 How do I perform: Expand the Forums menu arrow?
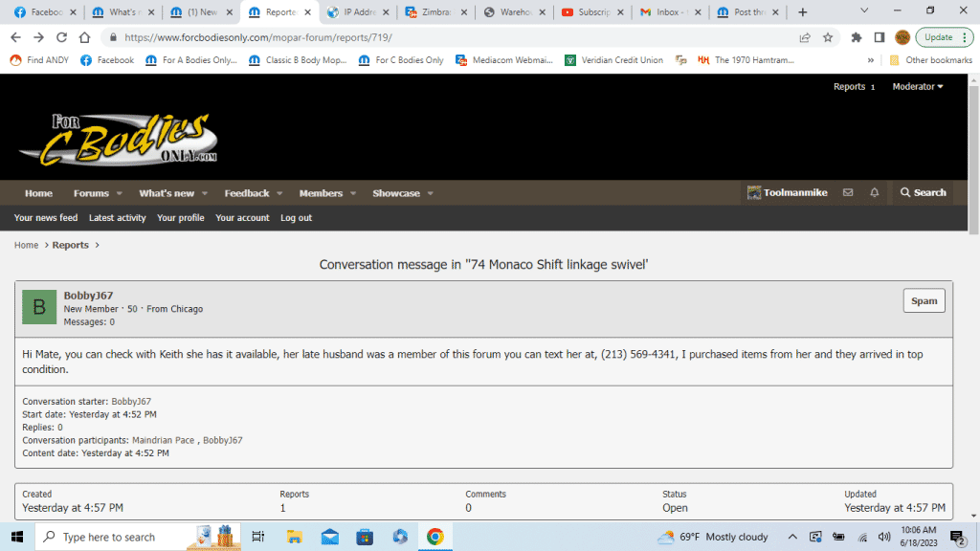pyautogui.click(x=119, y=193)
